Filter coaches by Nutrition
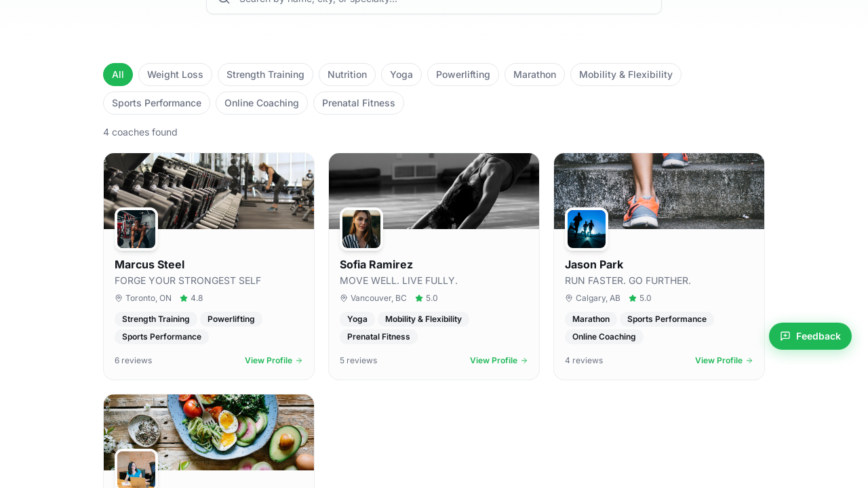The image size is (868, 488). point(347,75)
